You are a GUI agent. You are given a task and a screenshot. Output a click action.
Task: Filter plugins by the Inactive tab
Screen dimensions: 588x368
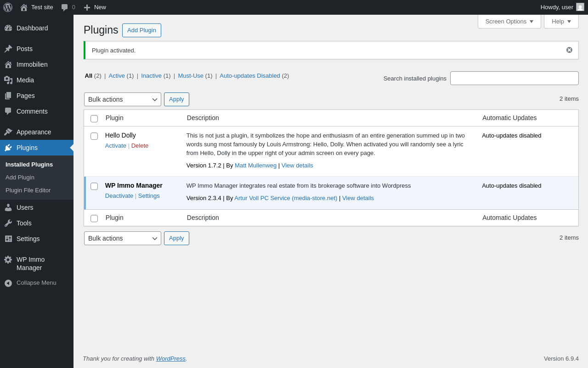pyautogui.click(x=151, y=76)
